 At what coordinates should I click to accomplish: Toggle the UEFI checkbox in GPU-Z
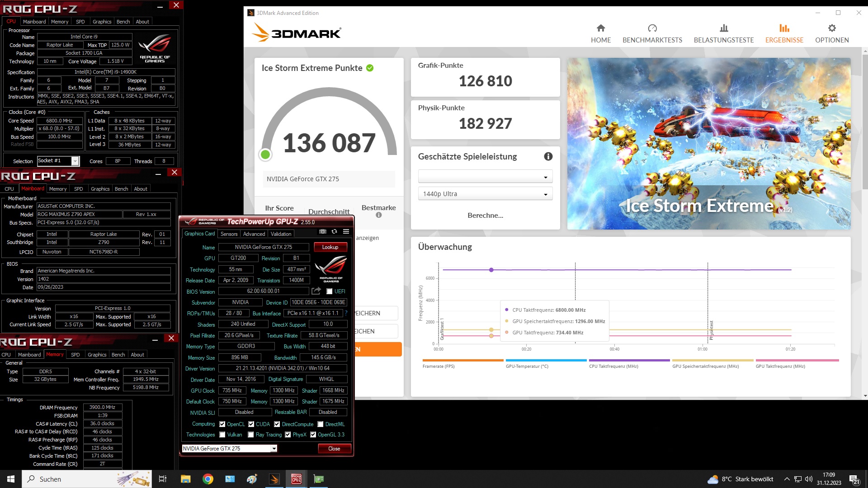(x=330, y=291)
